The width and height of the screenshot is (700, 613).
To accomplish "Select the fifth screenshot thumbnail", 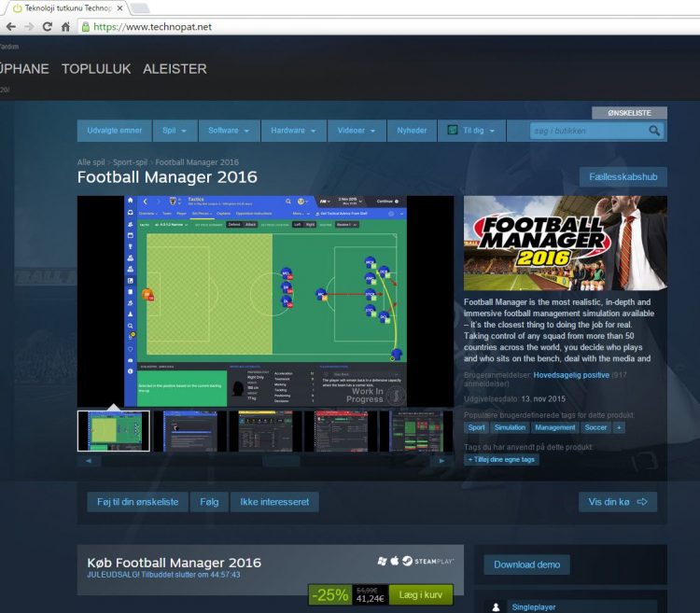I will (416, 431).
